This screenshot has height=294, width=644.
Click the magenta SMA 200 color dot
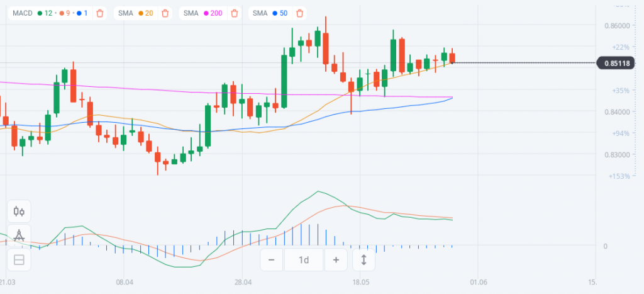(x=205, y=13)
